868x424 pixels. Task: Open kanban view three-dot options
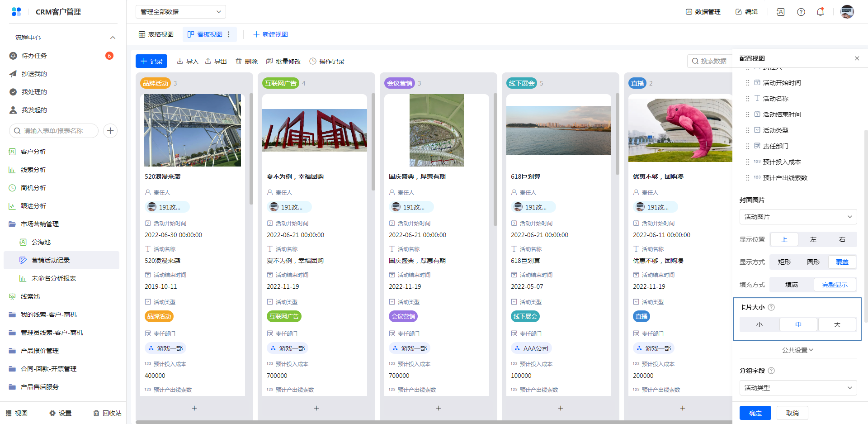click(x=229, y=34)
